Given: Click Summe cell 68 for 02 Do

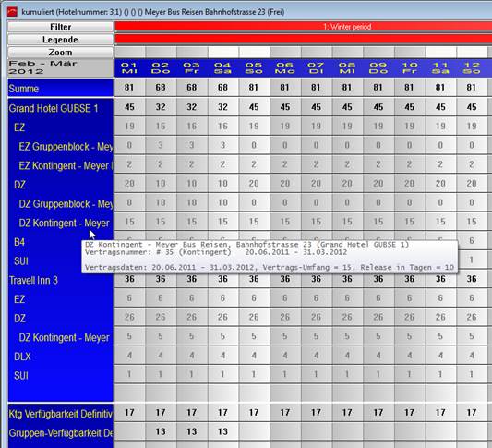Looking at the screenshot, I should (161, 87).
